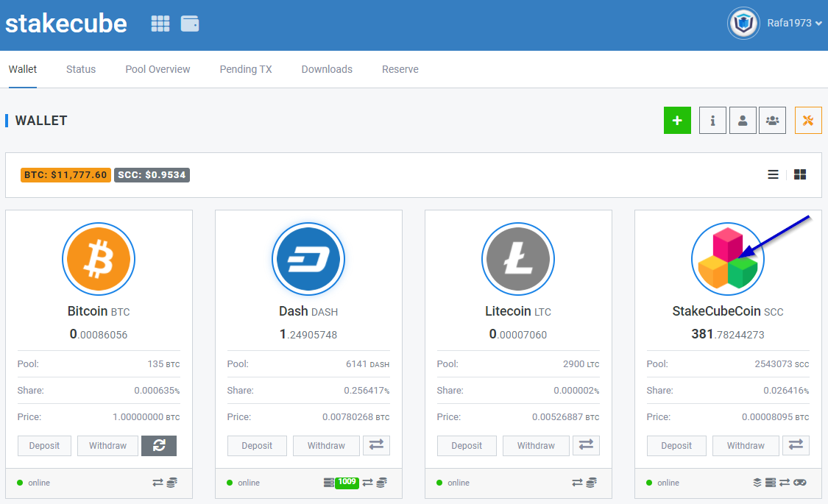This screenshot has height=504, width=828.
Task: Click the Bitcoin pool value 135 BTC
Action: (163, 364)
